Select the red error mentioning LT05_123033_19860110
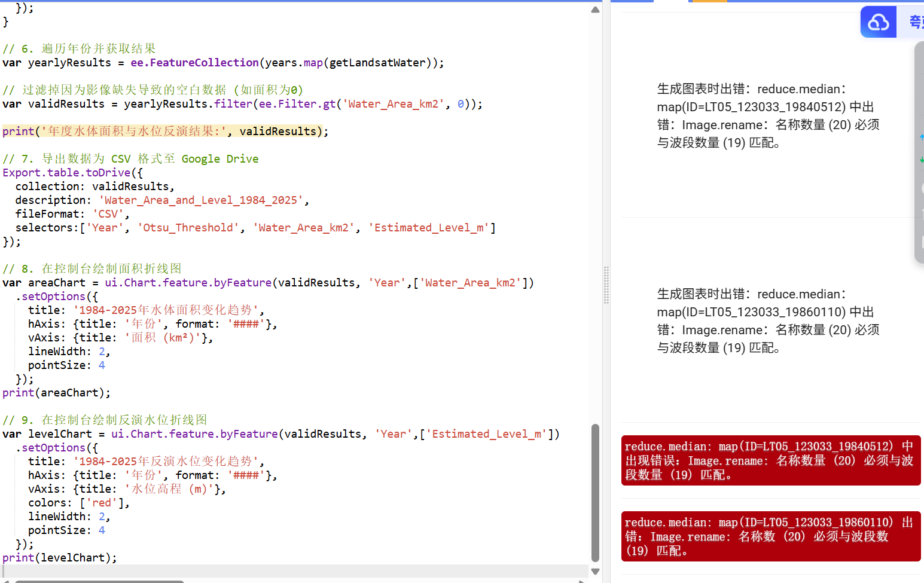The width and height of the screenshot is (924, 583). pos(771,536)
